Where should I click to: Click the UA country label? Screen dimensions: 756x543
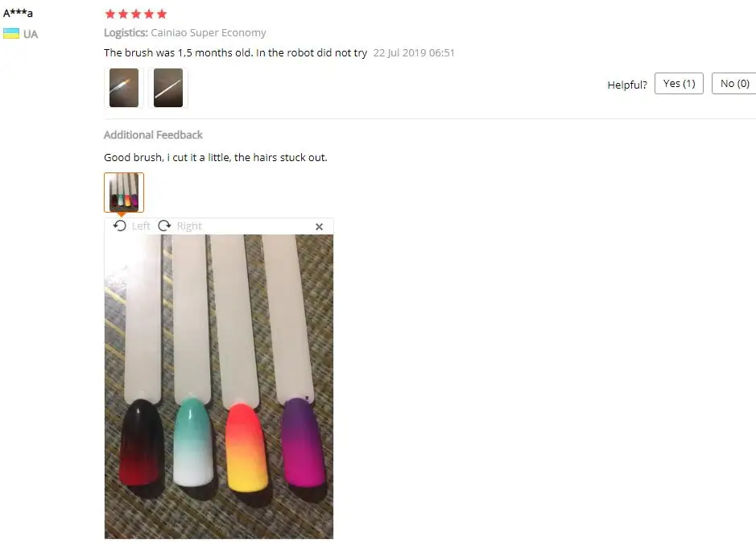point(31,34)
